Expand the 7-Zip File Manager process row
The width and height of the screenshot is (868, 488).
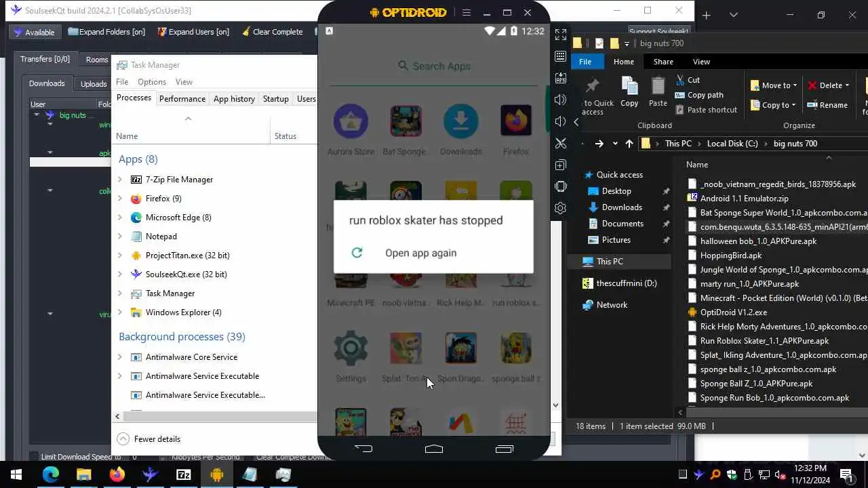coord(120,180)
